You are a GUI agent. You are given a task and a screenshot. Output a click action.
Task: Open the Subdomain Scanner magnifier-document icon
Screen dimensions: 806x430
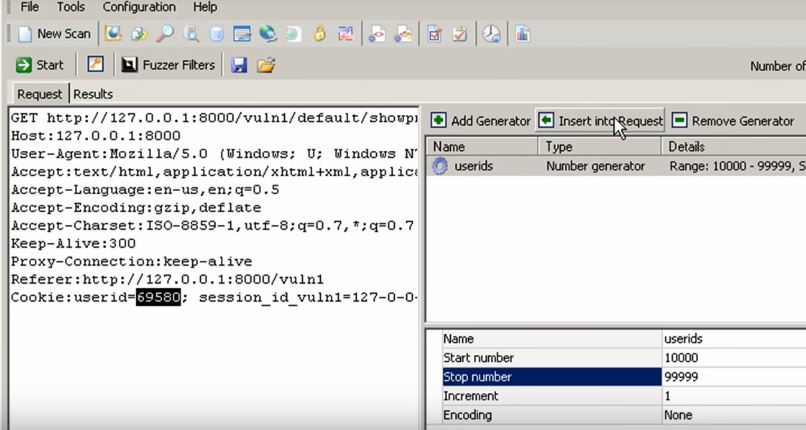[191, 34]
